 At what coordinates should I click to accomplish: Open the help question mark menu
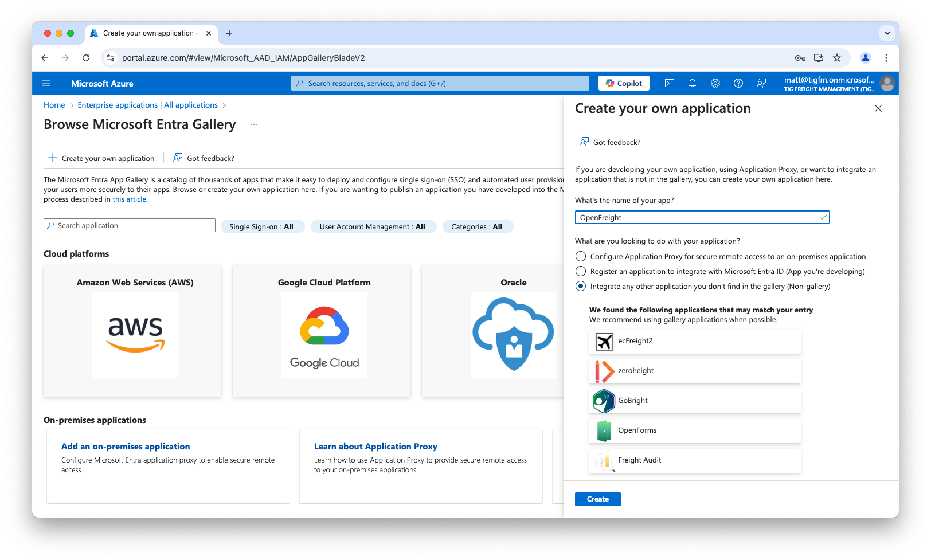[x=738, y=83]
